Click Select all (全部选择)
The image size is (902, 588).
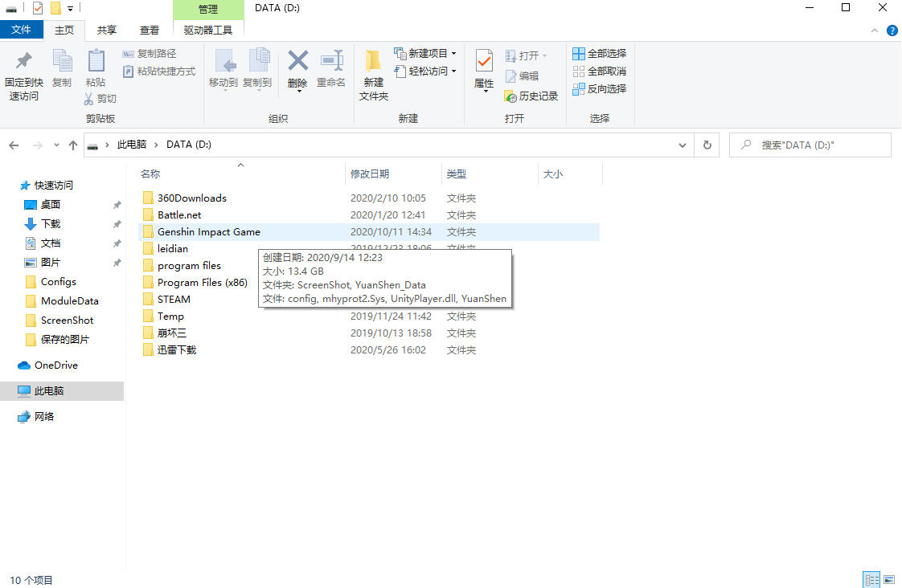pyautogui.click(x=600, y=54)
